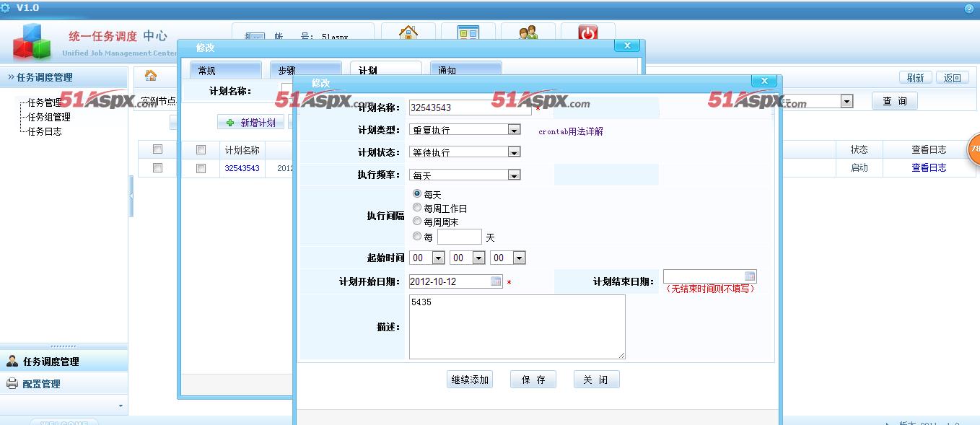Close the front 修改 dialog

(764, 82)
